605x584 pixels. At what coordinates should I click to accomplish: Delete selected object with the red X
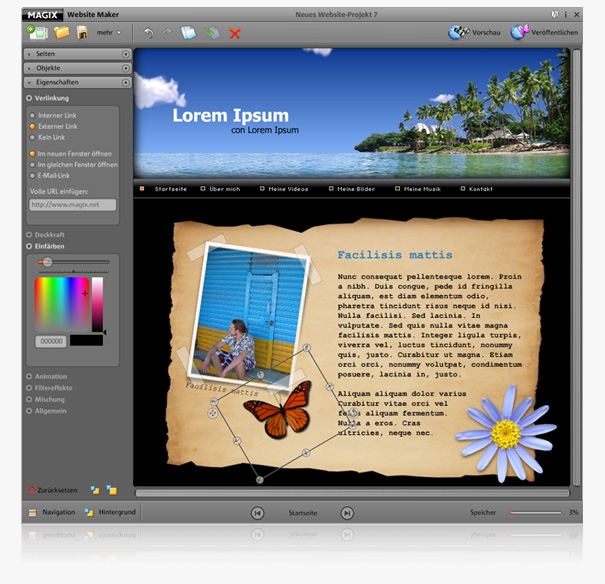tap(235, 33)
